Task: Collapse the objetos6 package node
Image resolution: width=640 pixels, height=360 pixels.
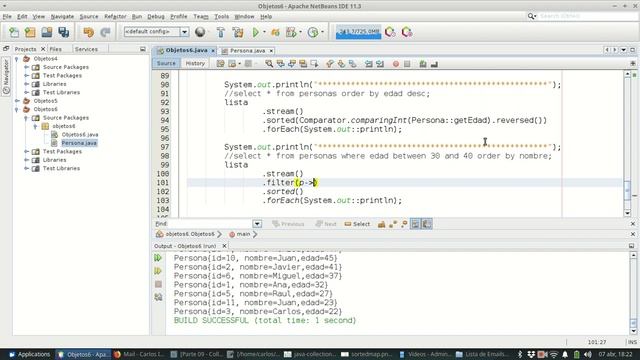Action: pyautogui.click(x=36, y=126)
